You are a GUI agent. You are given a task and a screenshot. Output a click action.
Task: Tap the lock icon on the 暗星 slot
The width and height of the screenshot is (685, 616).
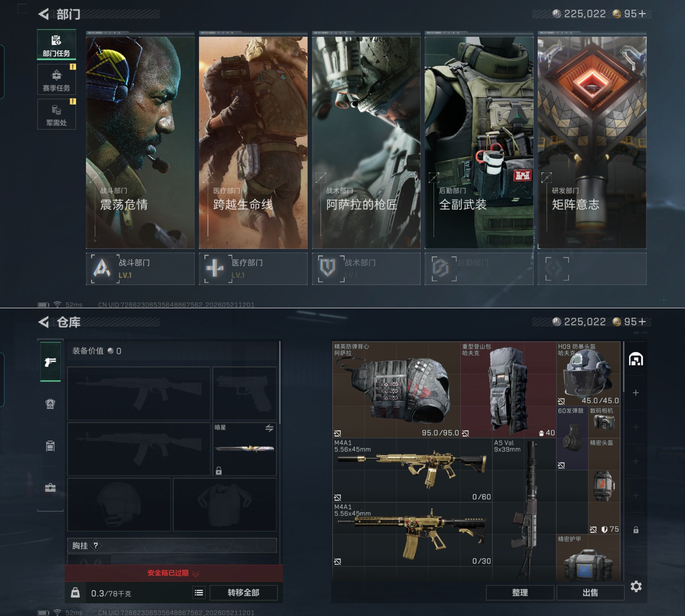(219, 471)
